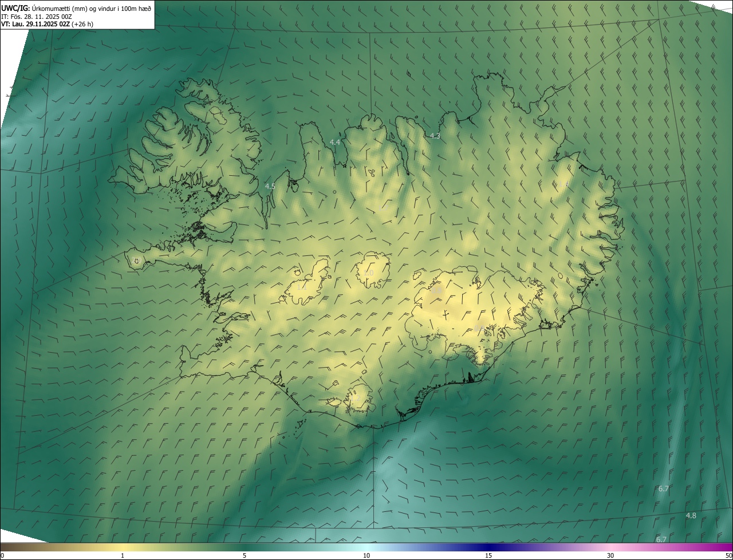Click the faint 1.1 label on the glacier
This screenshot has height=560, width=733.
point(302,287)
